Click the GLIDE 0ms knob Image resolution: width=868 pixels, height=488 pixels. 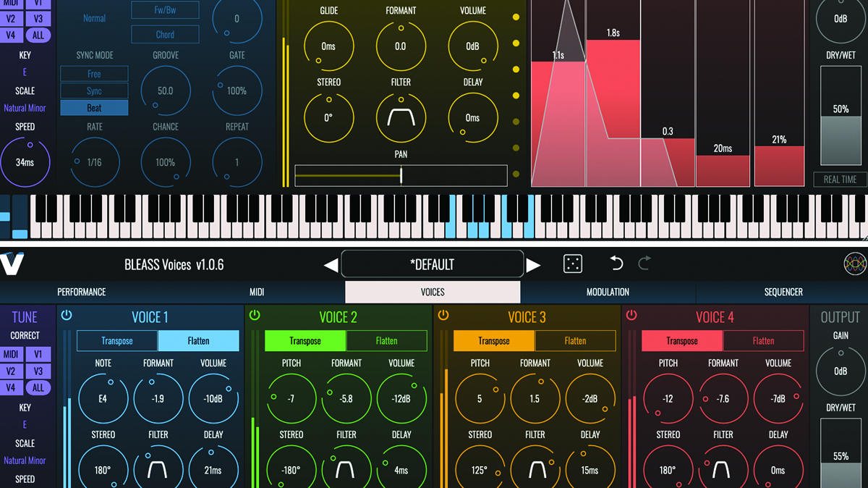click(328, 46)
